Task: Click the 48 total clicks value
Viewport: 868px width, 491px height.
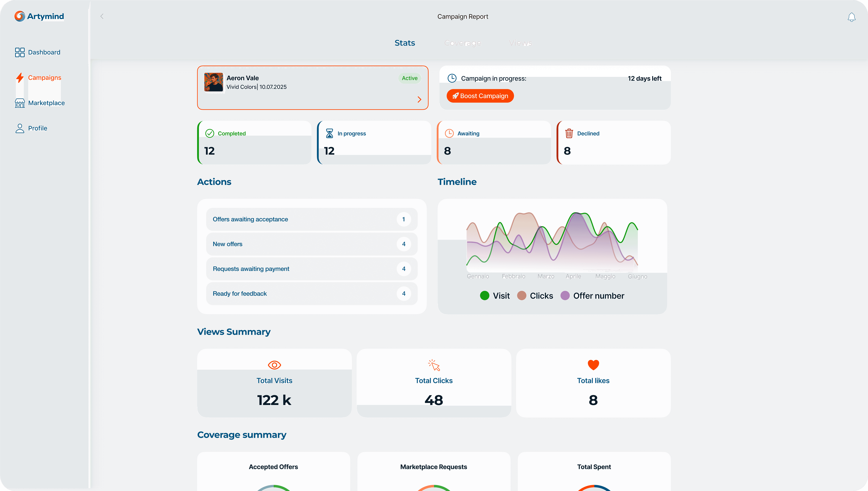Action: [x=434, y=400]
